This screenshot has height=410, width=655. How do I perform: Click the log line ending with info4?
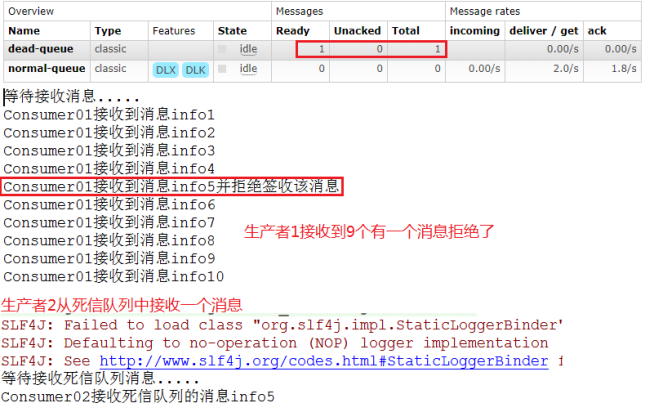click(x=109, y=168)
